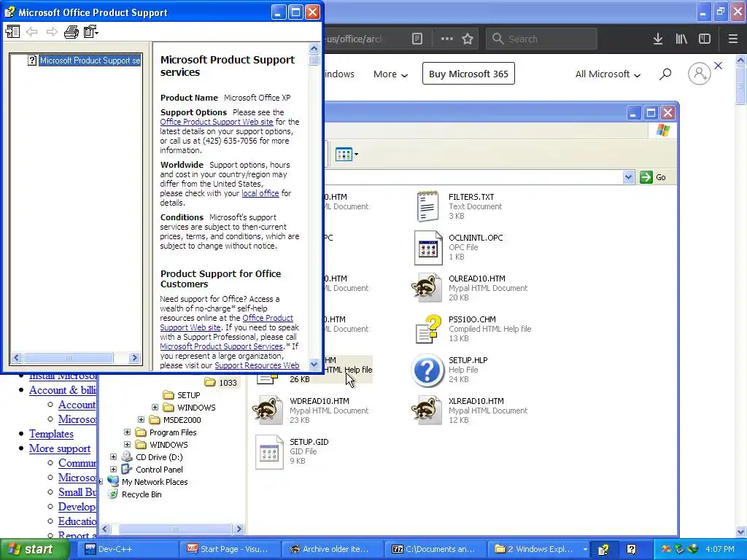Click right arrow of help contents horizontal scrollbar

[x=134, y=357]
